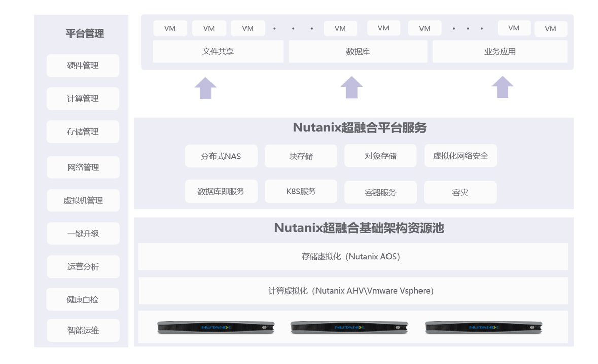Choose the 业务应用 workload block
The width and height of the screenshot is (598, 364).
(x=500, y=51)
